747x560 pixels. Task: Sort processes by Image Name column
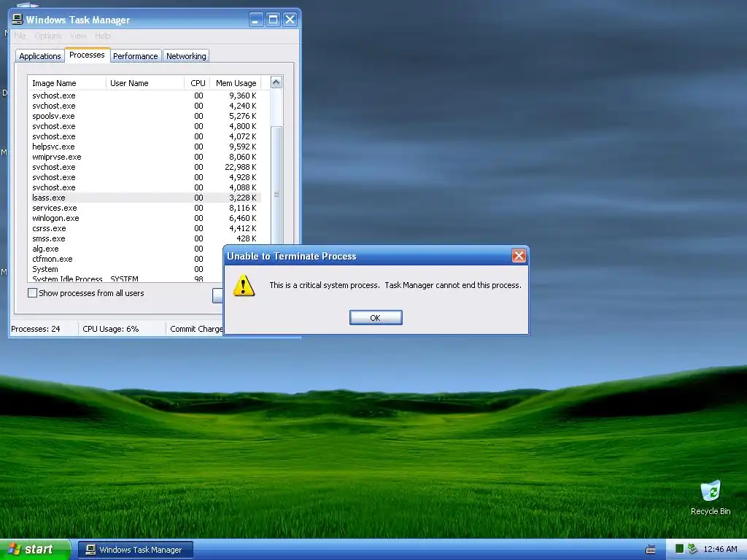(x=66, y=83)
